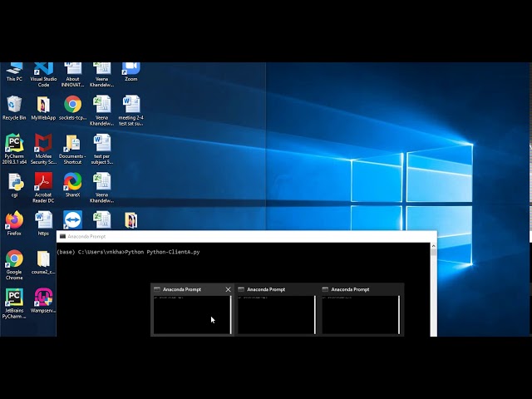
Task: Select the cgi Python file icon
Action: [x=14, y=181]
